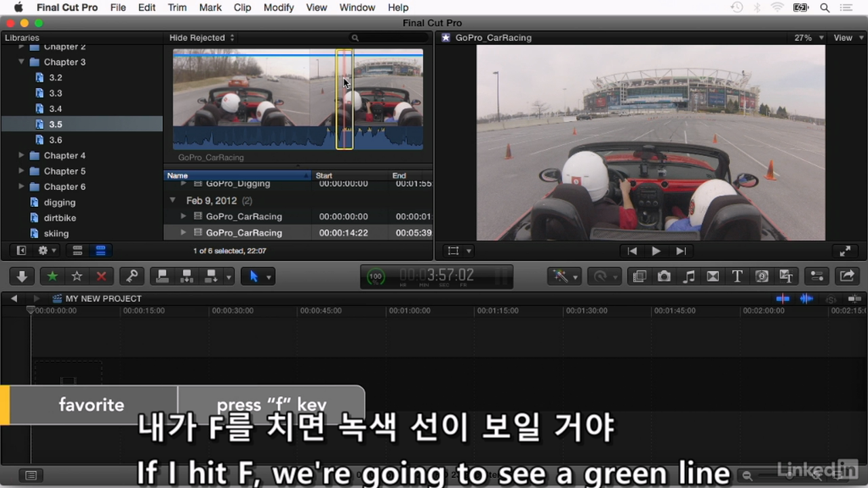The image size is (868, 488).
Task: Open the Trim menu
Action: click(x=177, y=7)
